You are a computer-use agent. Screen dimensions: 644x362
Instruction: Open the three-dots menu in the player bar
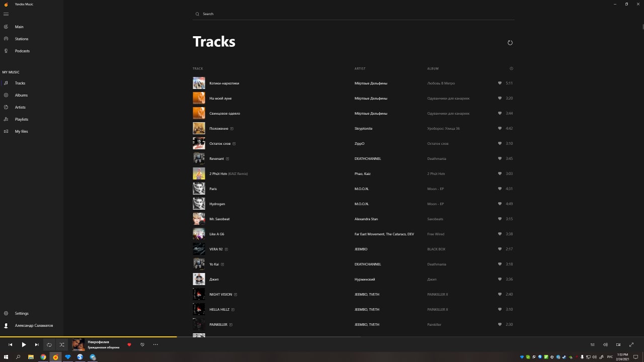(x=155, y=344)
